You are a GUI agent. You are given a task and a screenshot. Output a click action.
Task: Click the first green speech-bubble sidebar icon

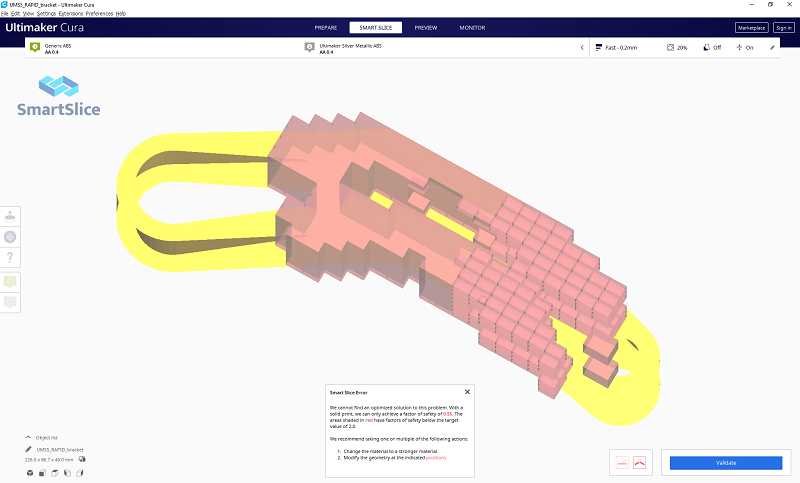[x=10, y=282]
